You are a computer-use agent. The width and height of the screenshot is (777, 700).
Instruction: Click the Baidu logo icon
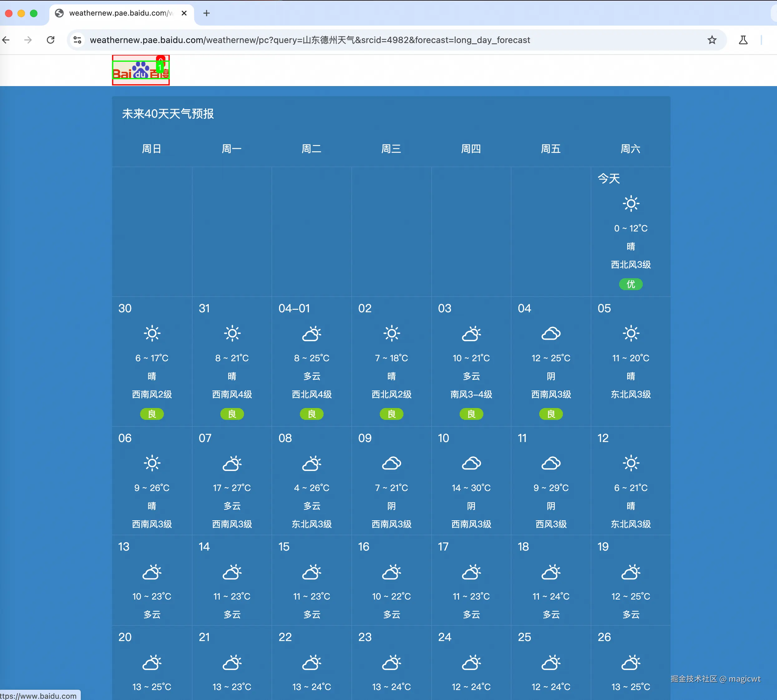140,70
